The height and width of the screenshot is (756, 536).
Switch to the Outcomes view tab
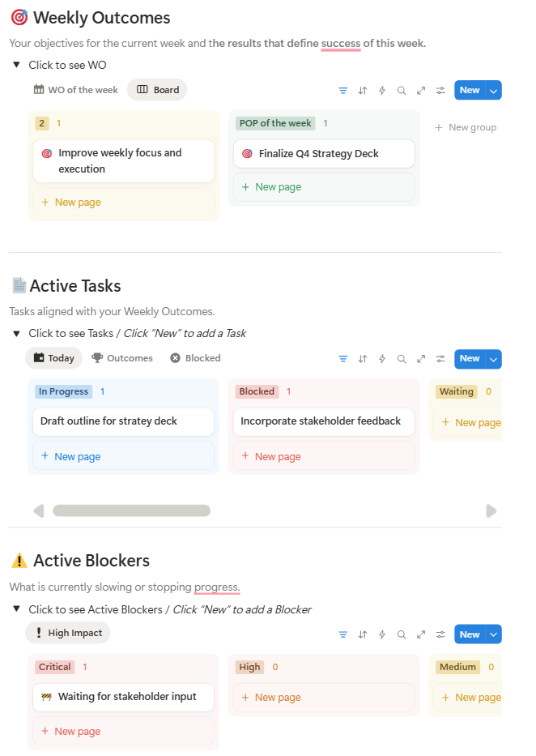[x=122, y=357]
